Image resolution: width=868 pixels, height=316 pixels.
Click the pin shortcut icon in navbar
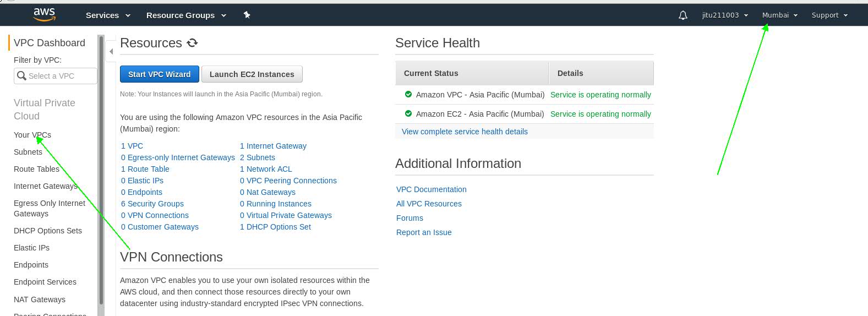pos(247,15)
